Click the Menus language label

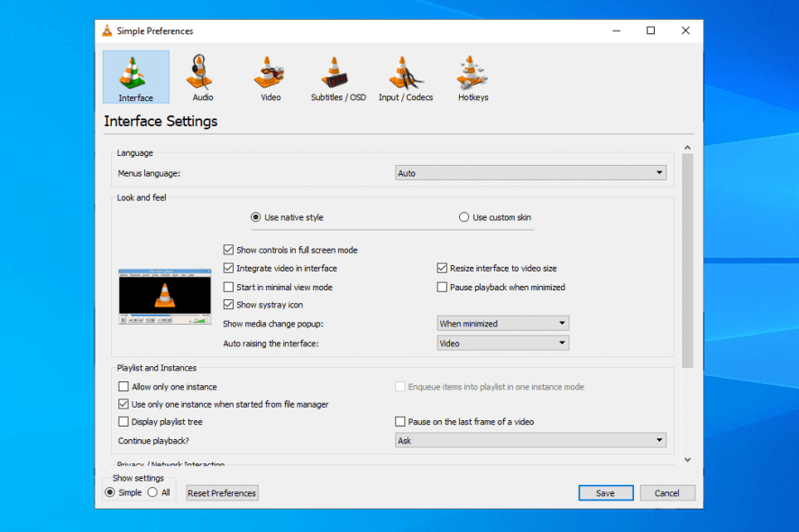click(x=149, y=173)
